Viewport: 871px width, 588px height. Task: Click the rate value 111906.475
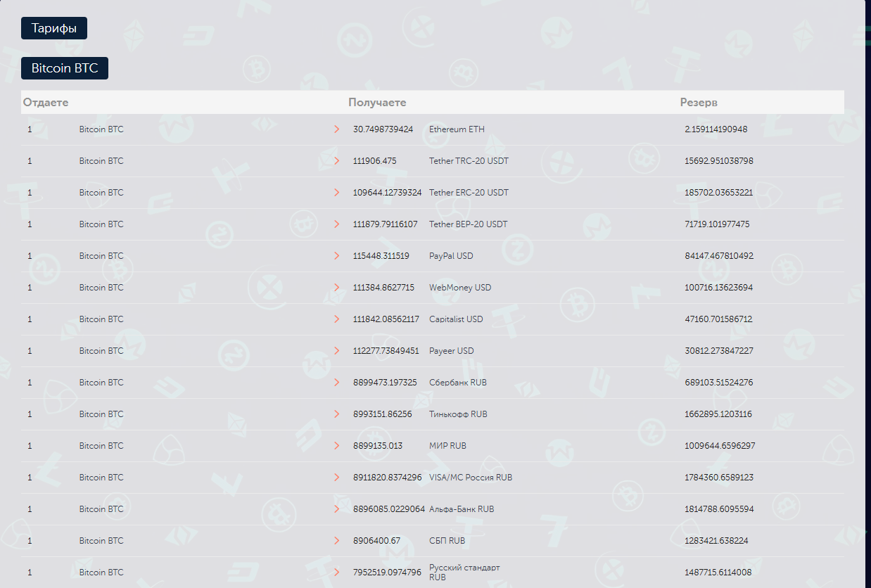pyautogui.click(x=375, y=161)
